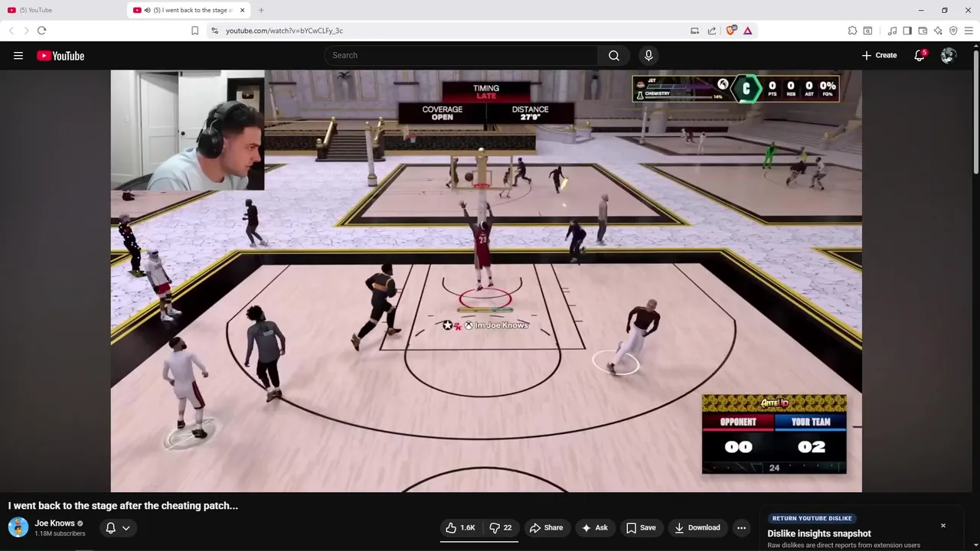
Task: Open Brave Rewards triangle icon
Action: (x=747, y=31)
